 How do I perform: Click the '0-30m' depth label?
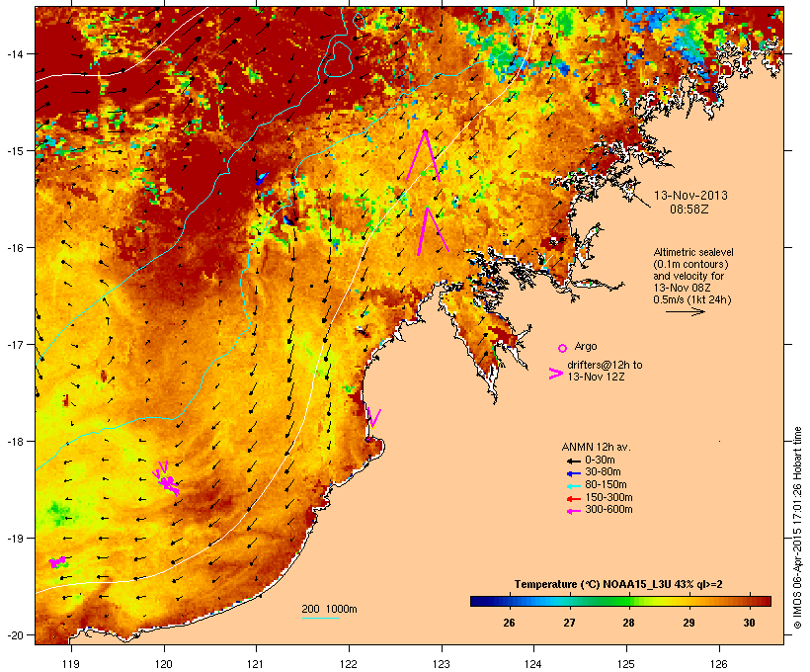(x=600, y=461)
